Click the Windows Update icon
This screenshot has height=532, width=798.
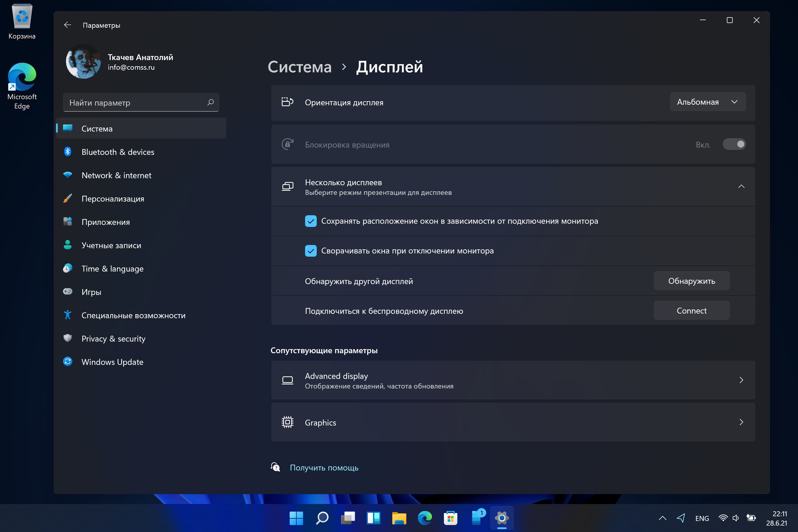[68, 362]
